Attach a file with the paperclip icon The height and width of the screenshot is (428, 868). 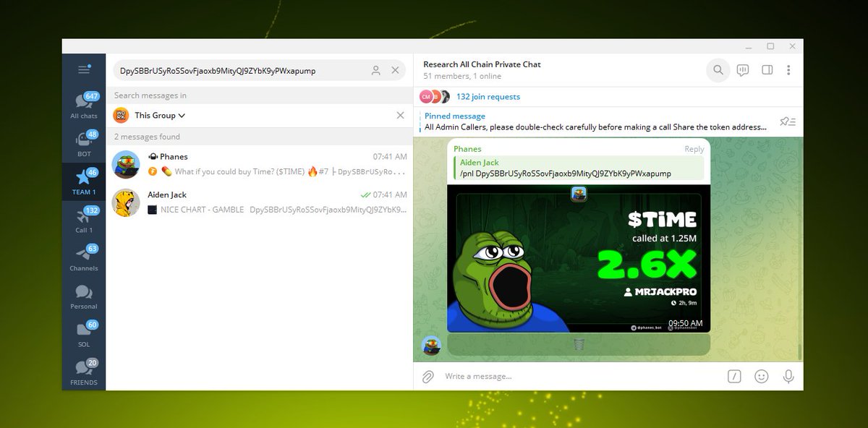pos(428,376)
